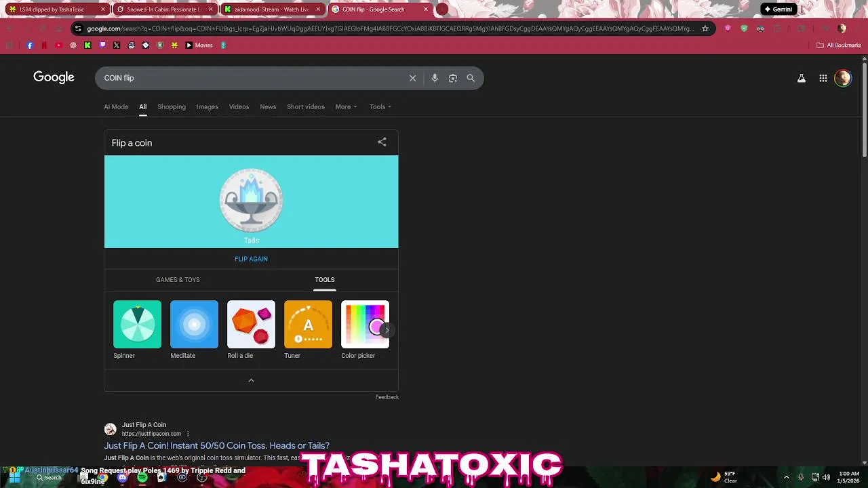Viewport: 868px width, 488px height.
Task: Show more tools with the right arrow
Action: coord(387,330)
